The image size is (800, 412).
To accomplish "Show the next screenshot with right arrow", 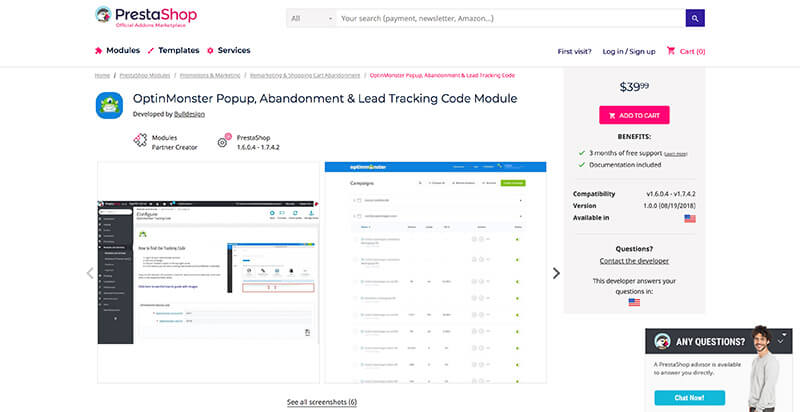I will coord(556,272).
